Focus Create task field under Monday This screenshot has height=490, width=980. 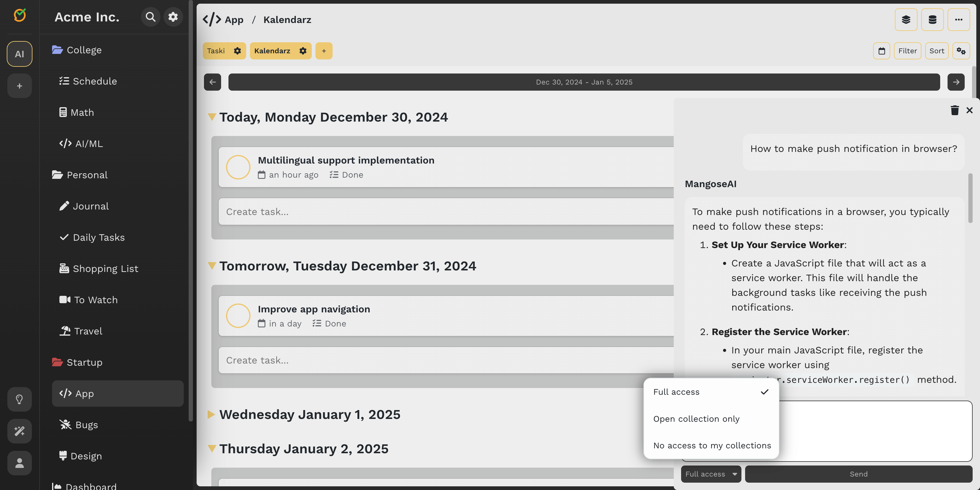click(446, 212)
